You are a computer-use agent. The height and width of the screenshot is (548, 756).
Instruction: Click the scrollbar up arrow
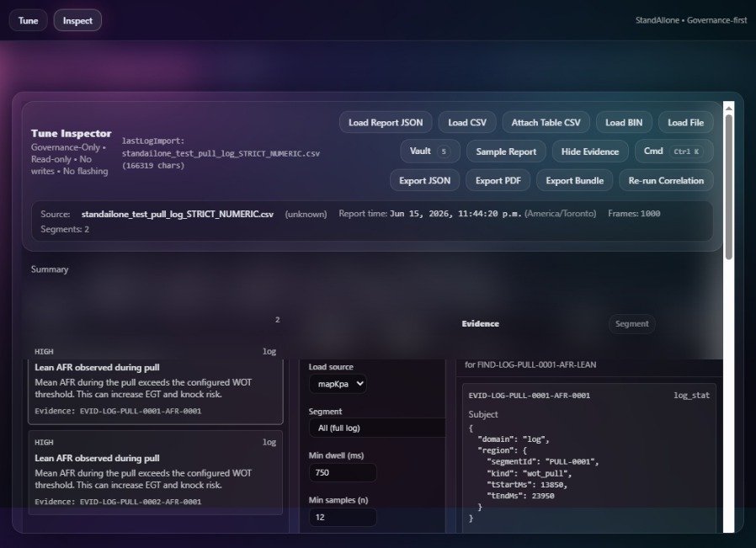point(728,108)
